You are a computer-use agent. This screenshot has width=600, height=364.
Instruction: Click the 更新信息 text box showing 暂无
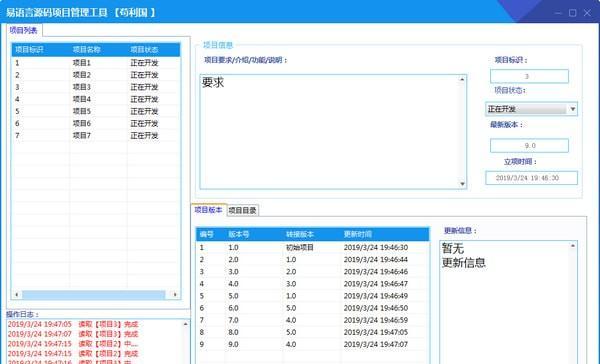pyautogui.click(x=508, y=302)
